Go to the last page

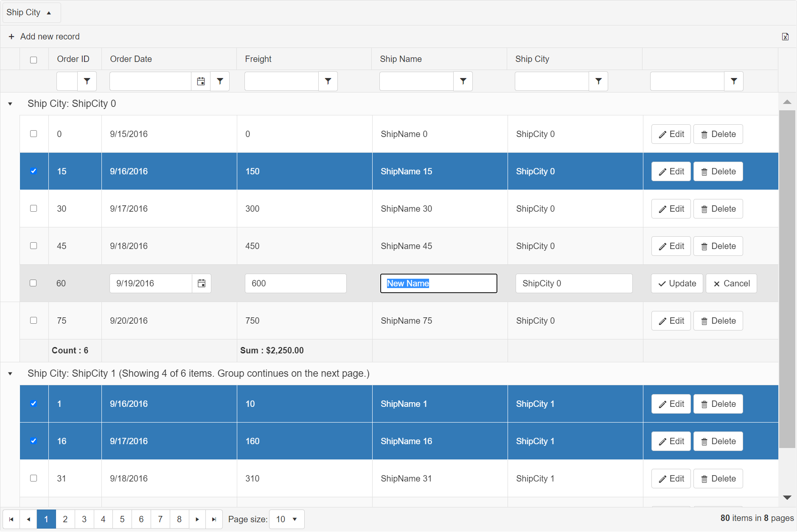pyautogui.click(x=214, y=519)
